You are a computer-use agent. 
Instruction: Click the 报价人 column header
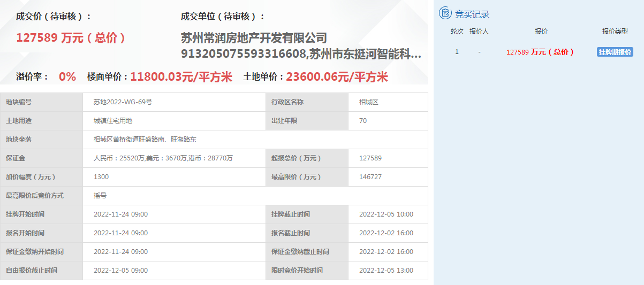tap(479, 32)
